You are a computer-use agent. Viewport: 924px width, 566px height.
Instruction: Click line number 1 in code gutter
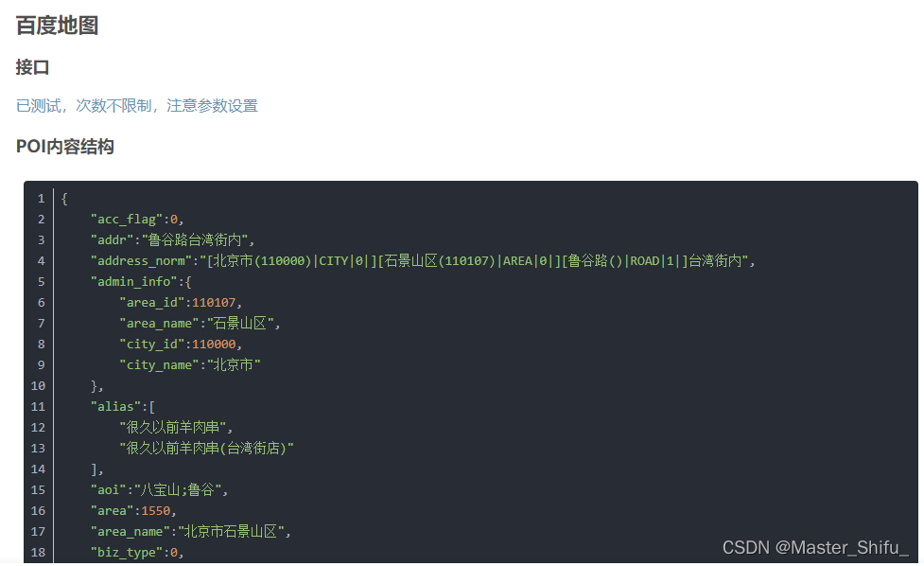pyautogui.click(x=41, y=199)
